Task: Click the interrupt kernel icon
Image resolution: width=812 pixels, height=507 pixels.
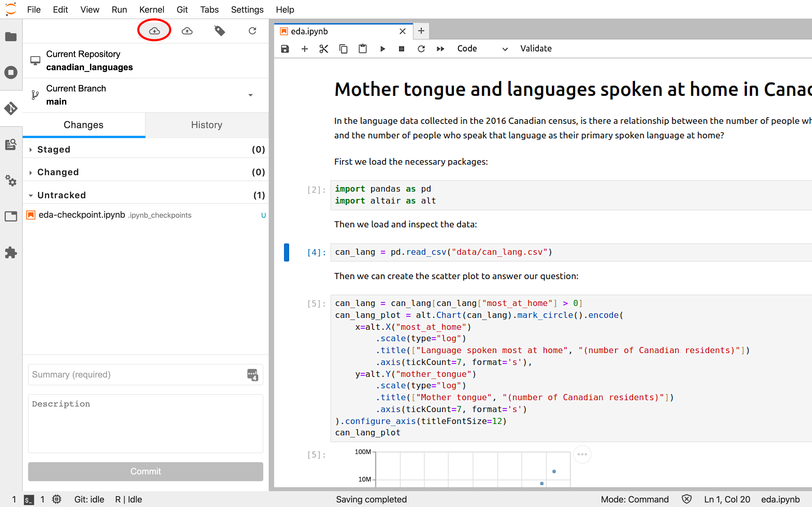Action: coord(402,48)
